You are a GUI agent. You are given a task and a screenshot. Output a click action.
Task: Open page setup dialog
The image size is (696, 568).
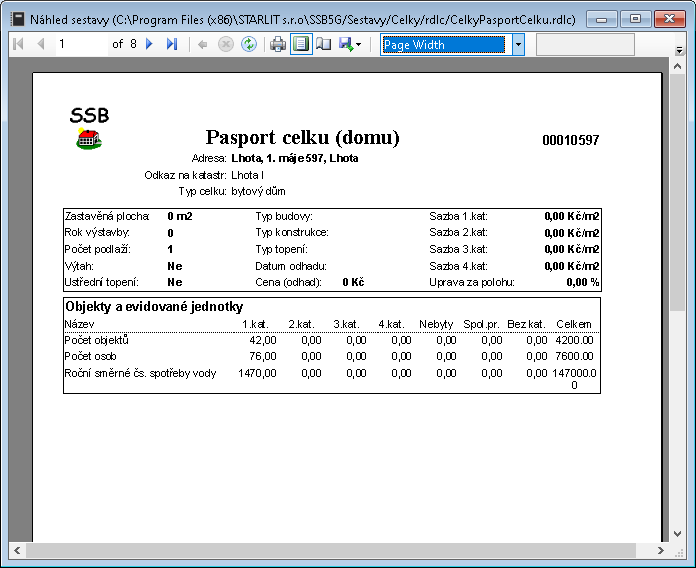[323, 44]
